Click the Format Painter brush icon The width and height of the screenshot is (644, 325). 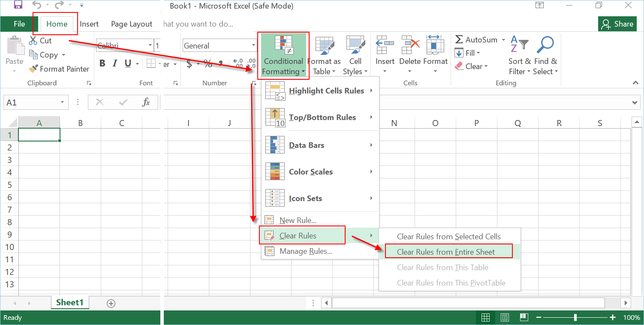click(33, 69)
